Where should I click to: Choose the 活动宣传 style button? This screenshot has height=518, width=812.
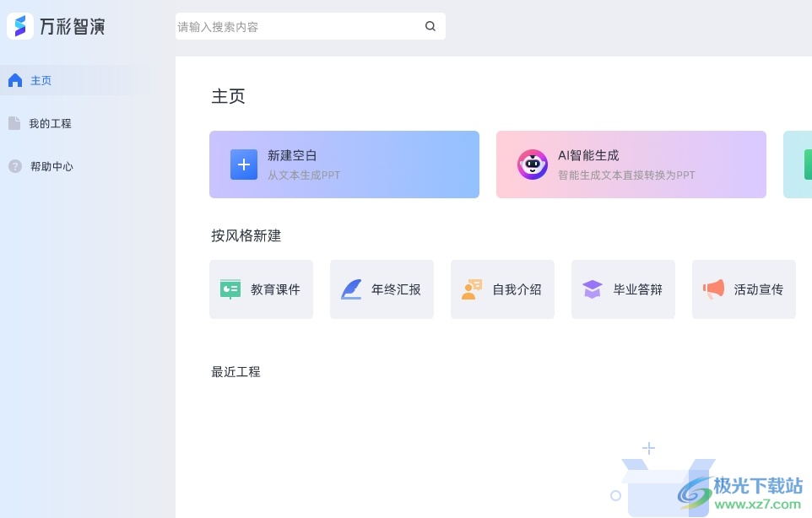pyautogui.click(x=744, y=289)
